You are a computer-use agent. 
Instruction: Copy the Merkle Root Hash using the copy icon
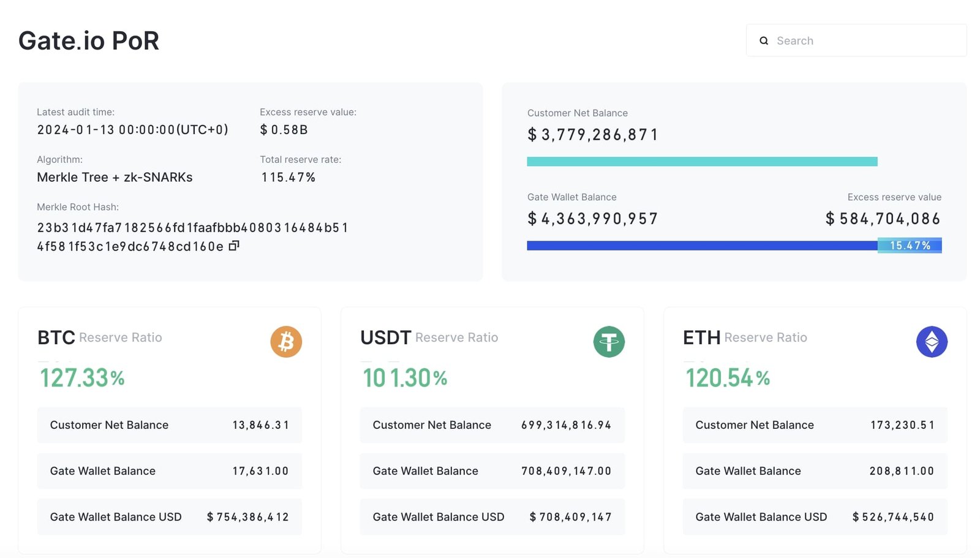click(233, 246)
